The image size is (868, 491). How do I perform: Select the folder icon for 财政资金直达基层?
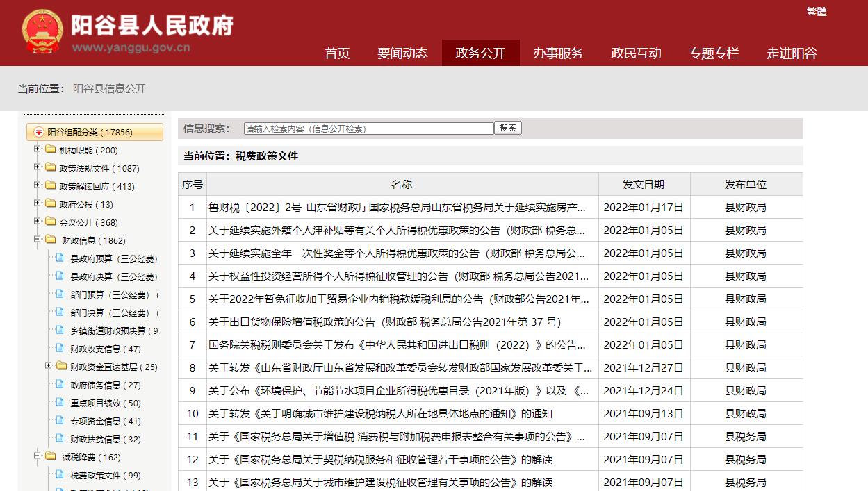[x=61, y=366]
